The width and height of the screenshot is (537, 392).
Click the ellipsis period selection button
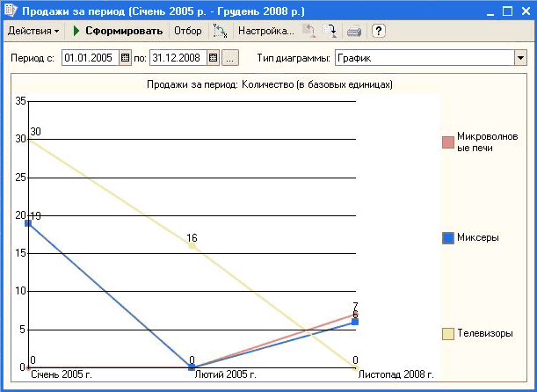pos(230,58)
